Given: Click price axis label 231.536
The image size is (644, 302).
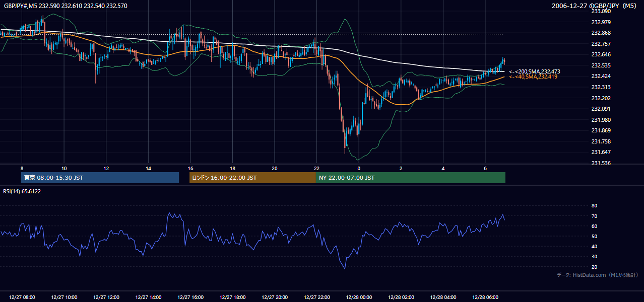Looking at the screenshot, I should 601,163.
